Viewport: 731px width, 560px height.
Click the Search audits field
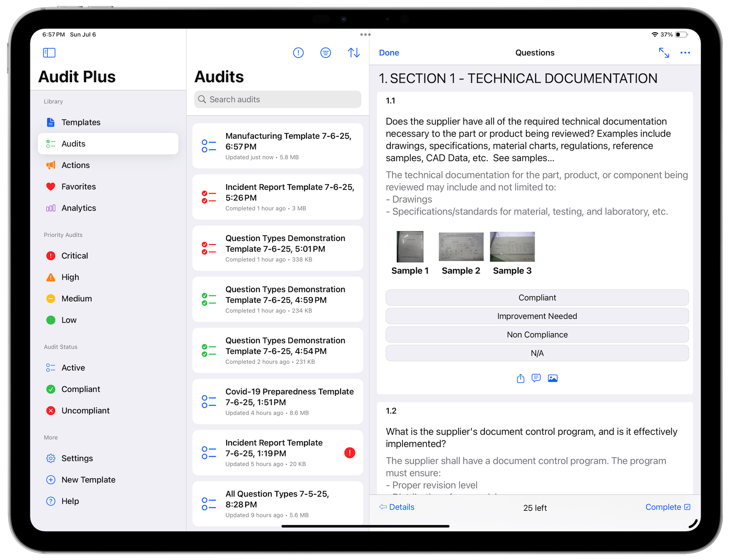pyautogui.click(x=278, y=99)
